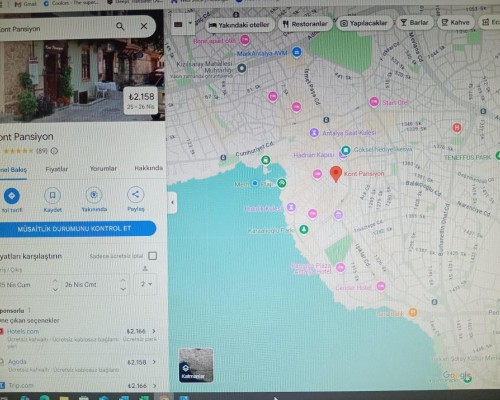Screen dimensions: 500x400
Task: Step the check-in date 25 Nis
Action: click(x=55, y=285)
